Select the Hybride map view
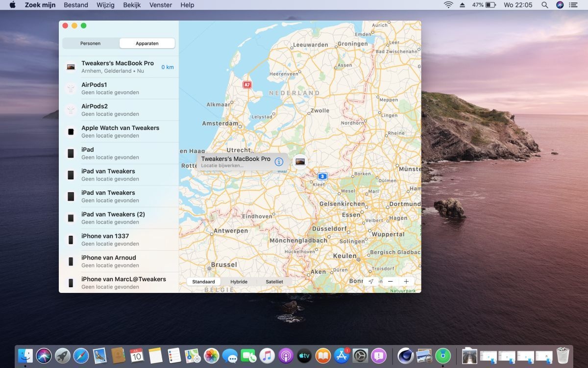This screenshot has width=588, height=368. pos(239,282)
